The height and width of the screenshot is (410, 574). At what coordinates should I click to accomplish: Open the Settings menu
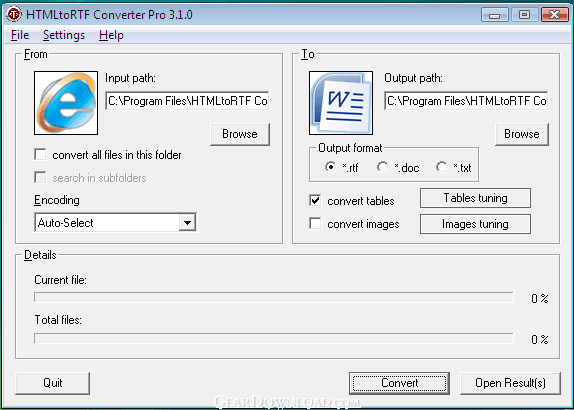coord(64,35)
